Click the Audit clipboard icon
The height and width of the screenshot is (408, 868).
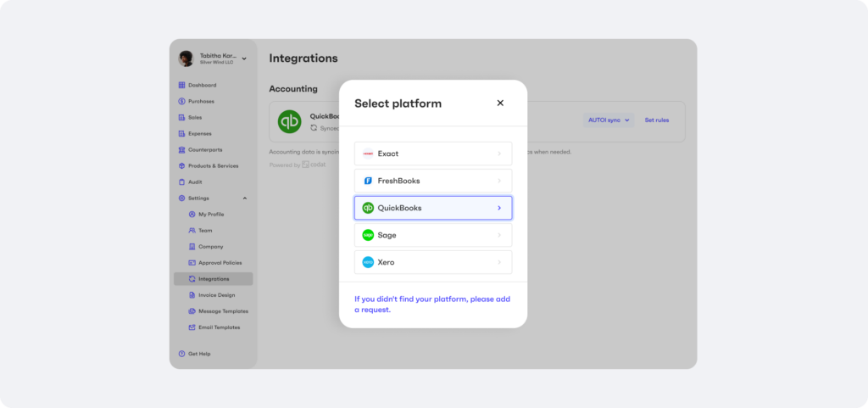click(181, 182)
